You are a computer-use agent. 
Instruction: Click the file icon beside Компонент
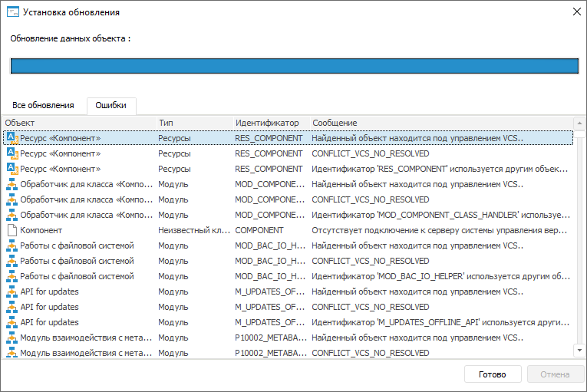pos(12,230)
